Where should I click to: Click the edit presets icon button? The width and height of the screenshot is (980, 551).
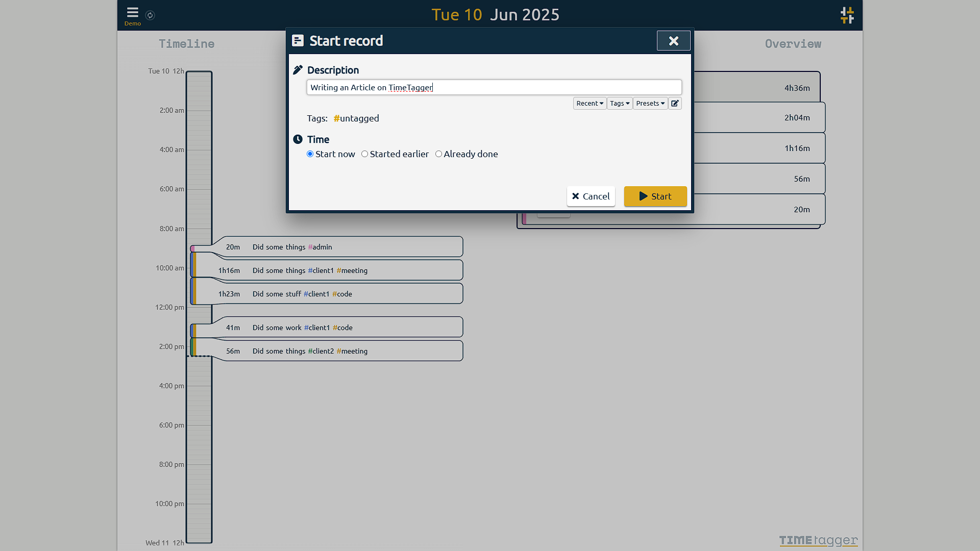675,104
